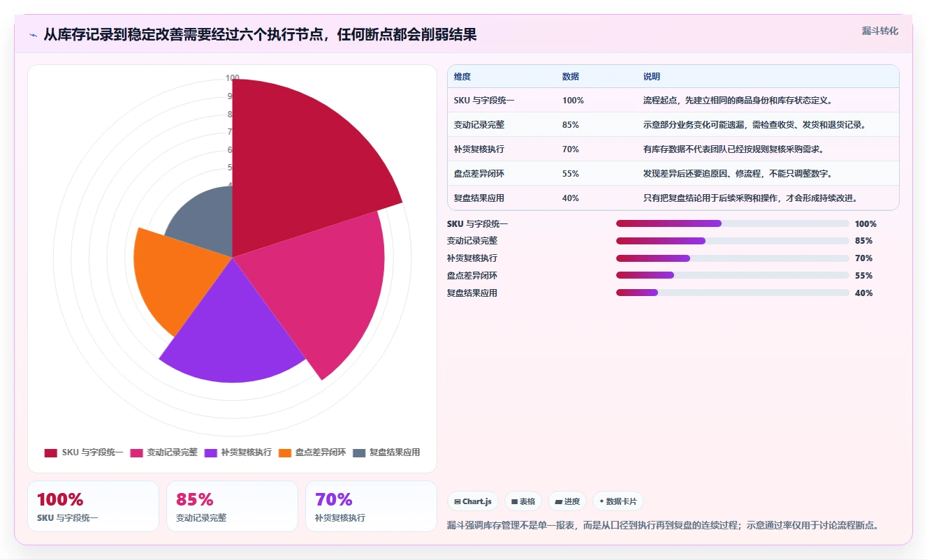Screen dimensions: 927x560
Task: Click the 55% table data cell
Action: pyautogui.click(x=571, y=174)
